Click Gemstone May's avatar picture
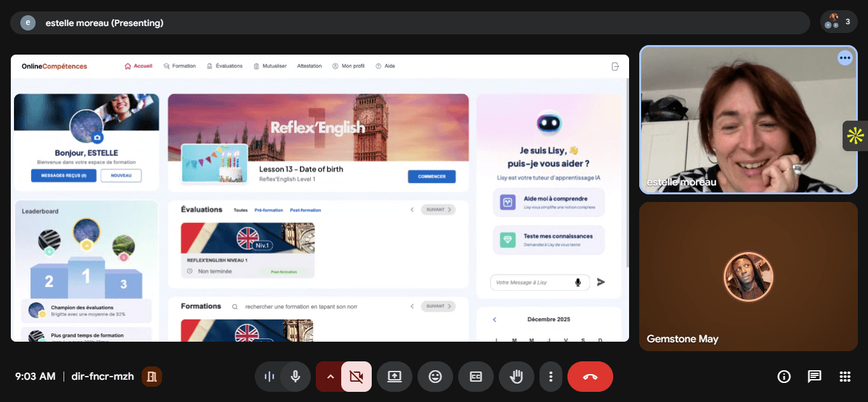Image resolution: width=868 pixels, height=402 pixels. 749,277
